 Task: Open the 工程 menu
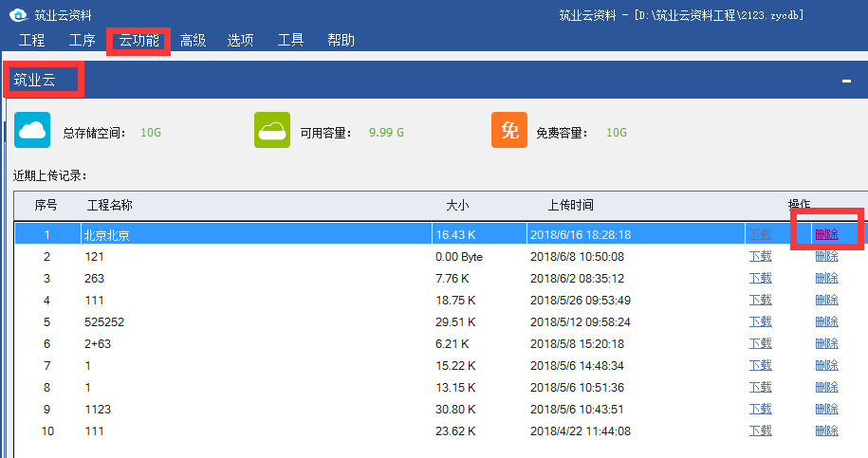(32, 40)
